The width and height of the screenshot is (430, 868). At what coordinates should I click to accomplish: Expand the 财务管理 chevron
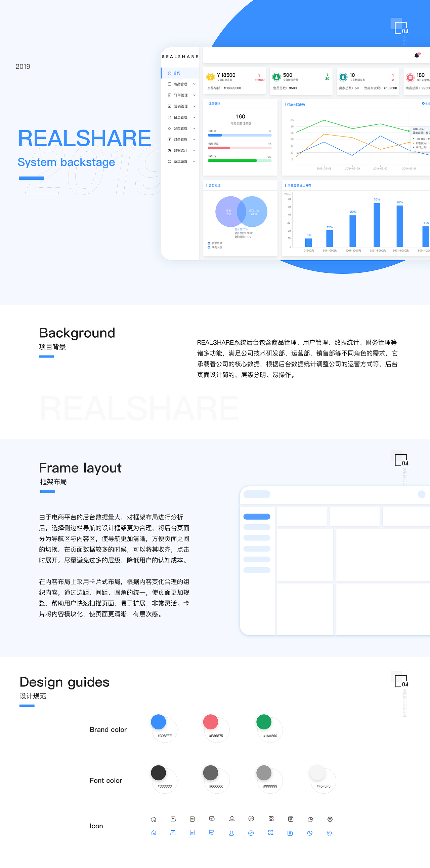pyautogui.click(x=194, y=140)
